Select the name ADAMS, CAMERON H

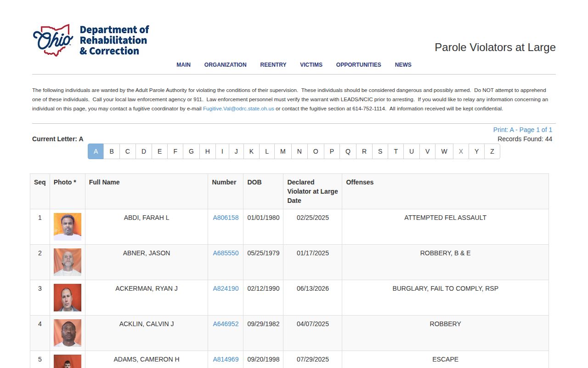pos(147,359)
